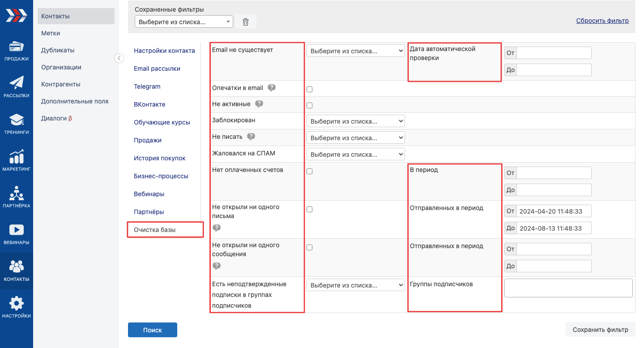Viewport: 644px width, 348px height.
Task: Click the Сбросить фильтр link
Action: (x=602, y=21)
